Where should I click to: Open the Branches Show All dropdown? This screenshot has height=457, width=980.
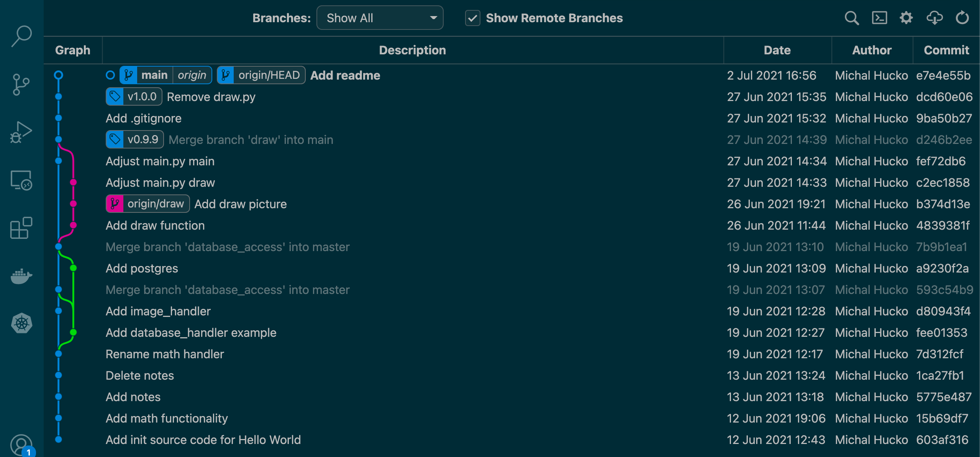(380, 18)
